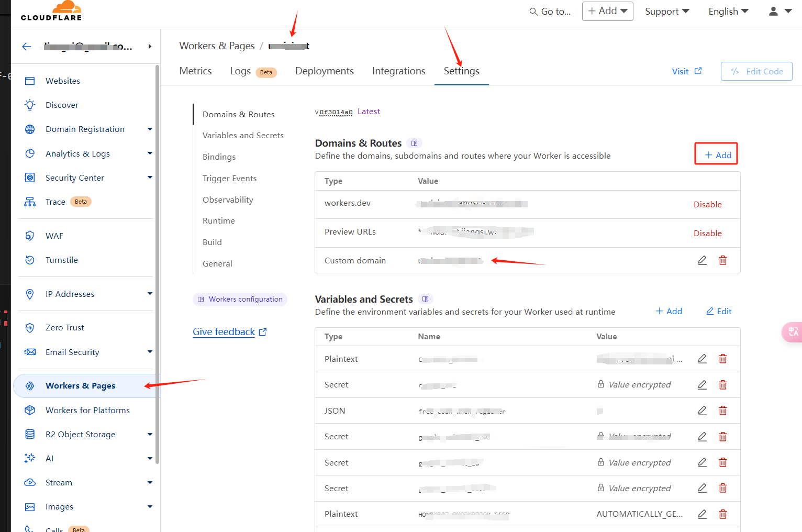
Task: Disable the workers.dev route
Action: [708, 204]
